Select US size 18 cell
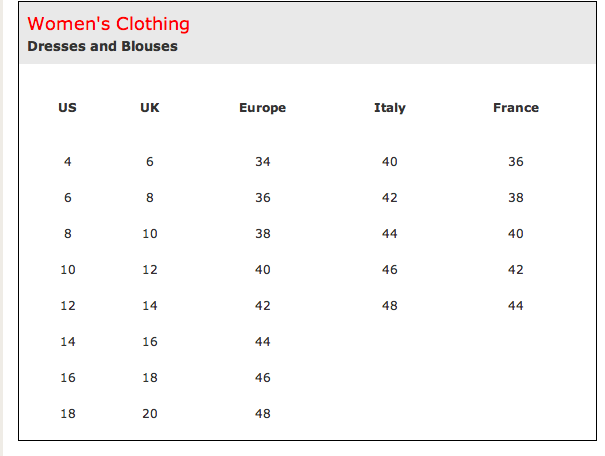Screen dimensions: 605x456 [x=68, y=414]
